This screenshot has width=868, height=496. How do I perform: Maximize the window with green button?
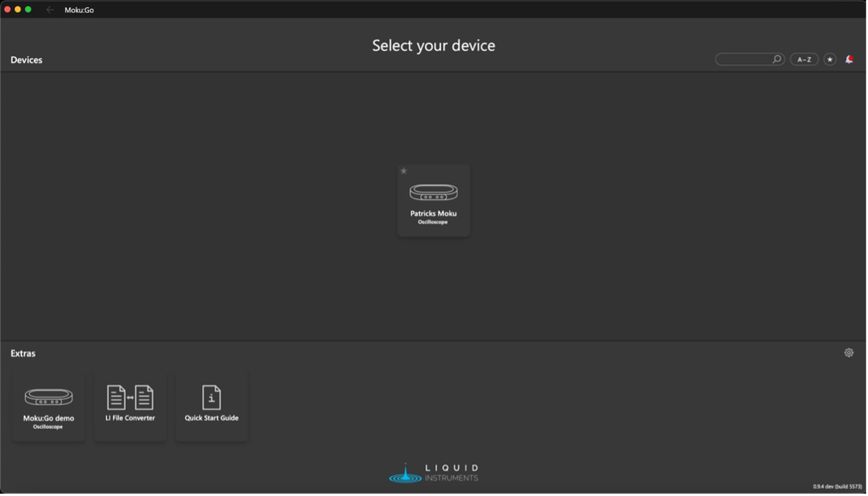click(x=28, y=9)
